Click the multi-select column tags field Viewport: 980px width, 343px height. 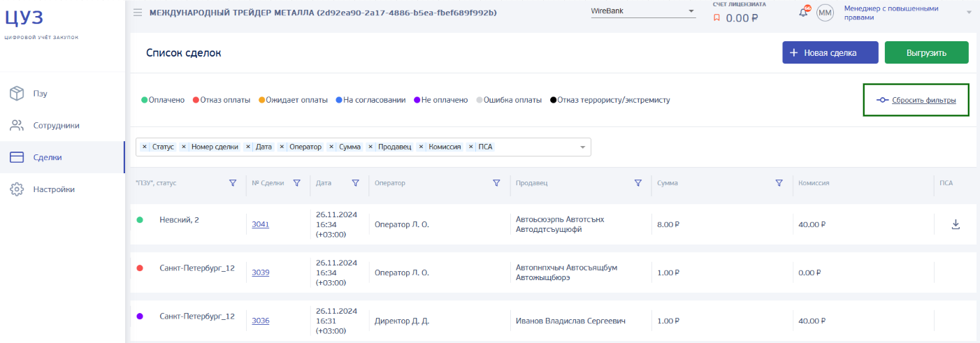pyautogui.click(x=363, y=147)
